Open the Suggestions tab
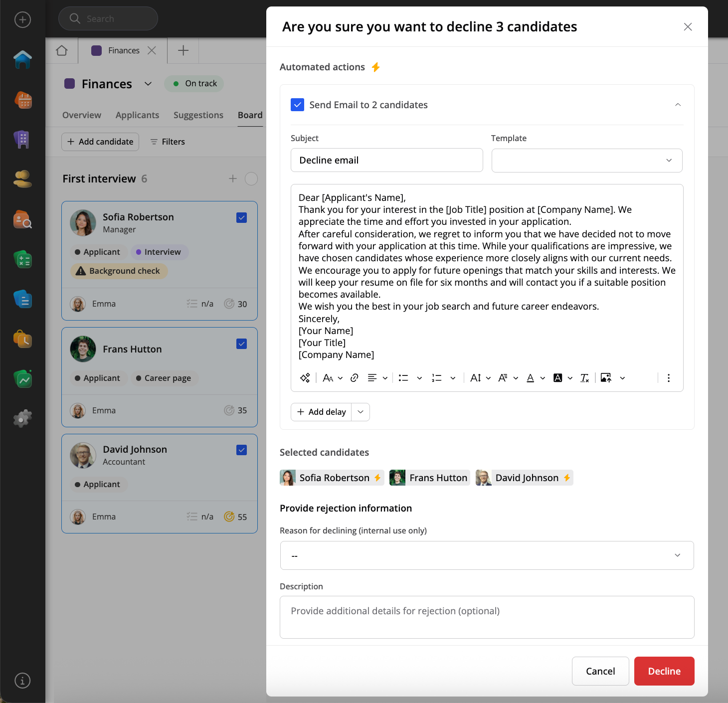728x703 pixels. point(198,115)
